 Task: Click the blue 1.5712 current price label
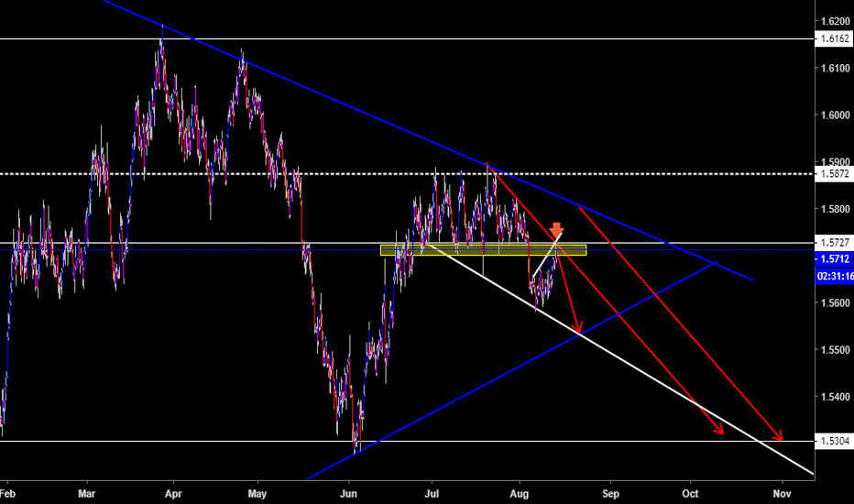pyautogui.click(x=835, y=258)
